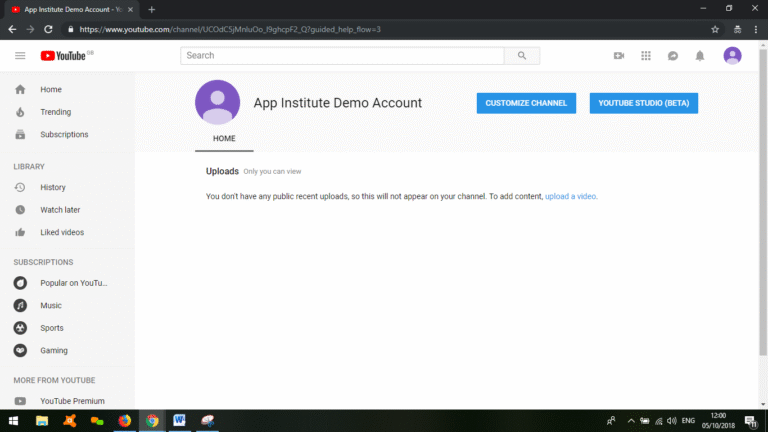Open Subscriptions in the sidebar

(64, 134)
